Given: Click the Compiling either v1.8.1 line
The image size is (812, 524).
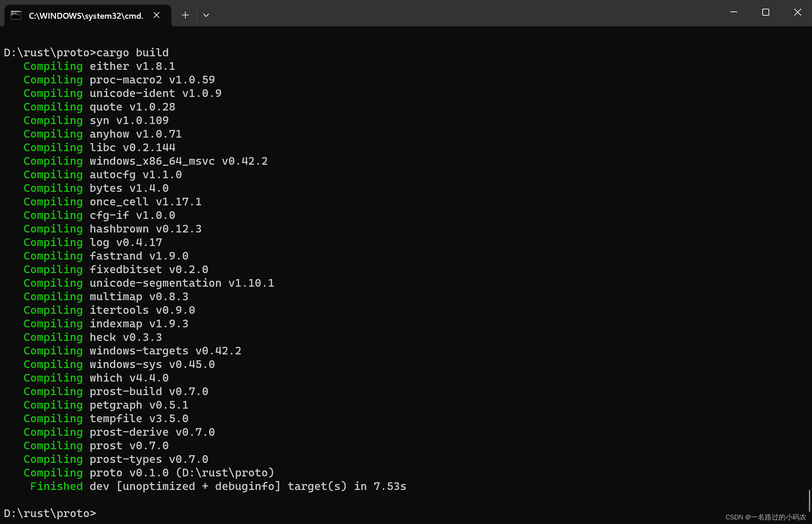Looking at the screenshot, I should point(99,66).
